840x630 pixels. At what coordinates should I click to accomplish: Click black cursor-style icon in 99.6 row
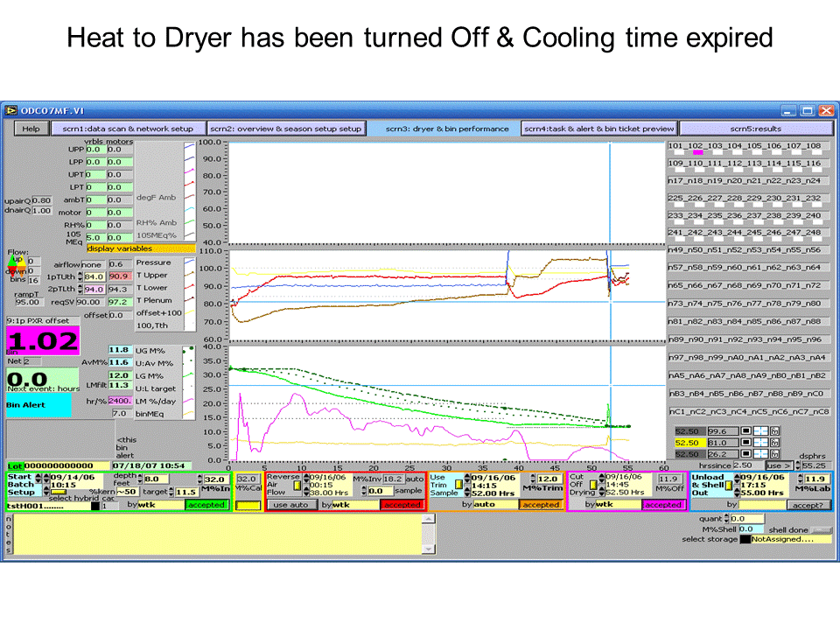coord(745,430)
